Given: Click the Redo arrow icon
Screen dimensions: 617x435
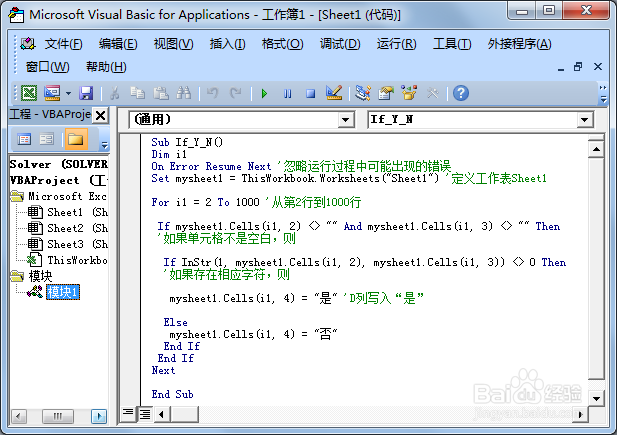Looking at the screenshot, I should 236,93.
